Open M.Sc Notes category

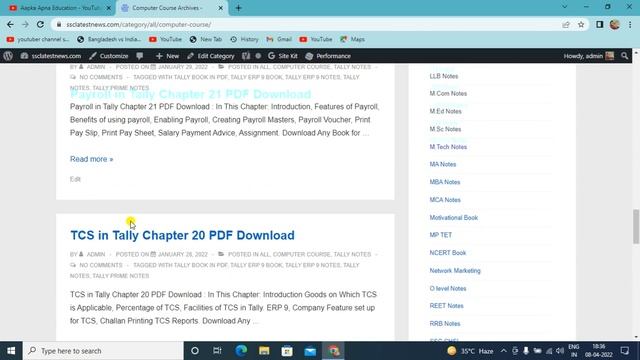pos(445,129)
